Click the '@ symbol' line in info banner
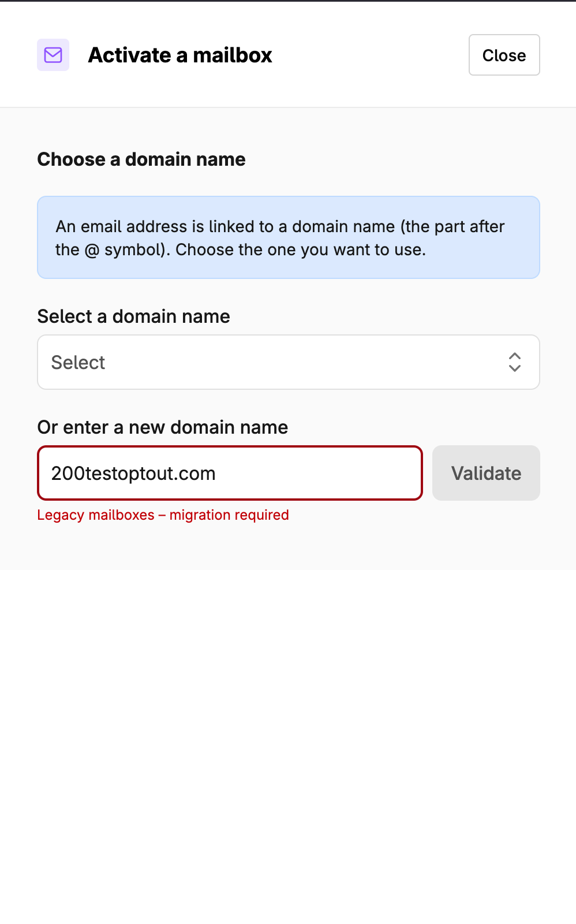 (241, 249)
